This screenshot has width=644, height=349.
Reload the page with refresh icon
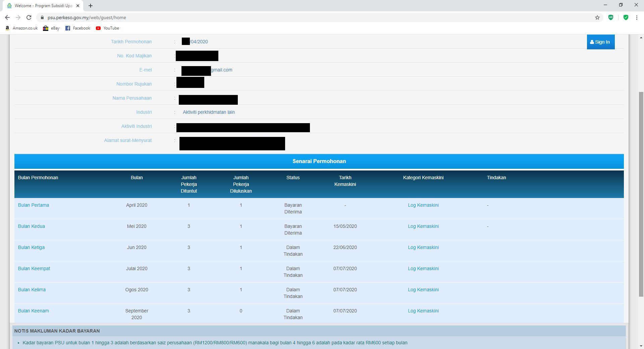coord(29,17)
